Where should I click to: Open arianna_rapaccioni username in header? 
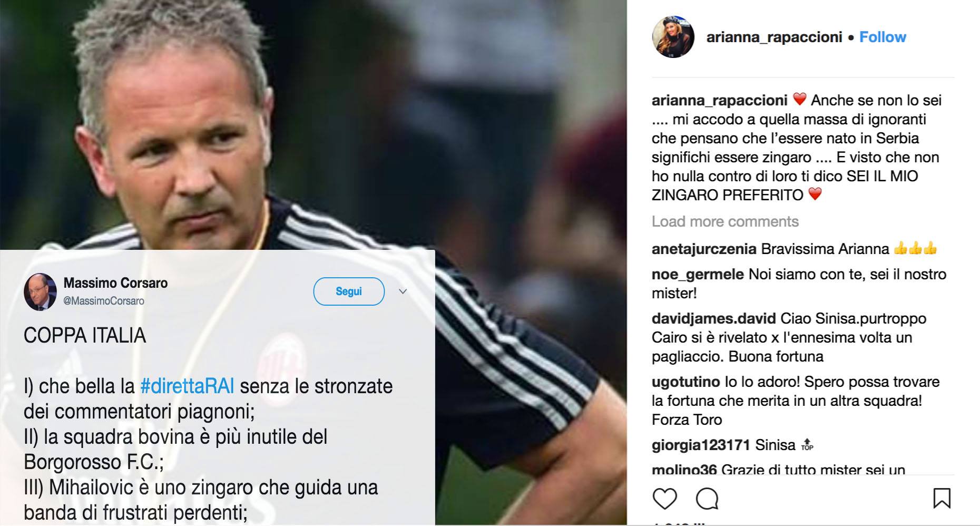(774, 37)
